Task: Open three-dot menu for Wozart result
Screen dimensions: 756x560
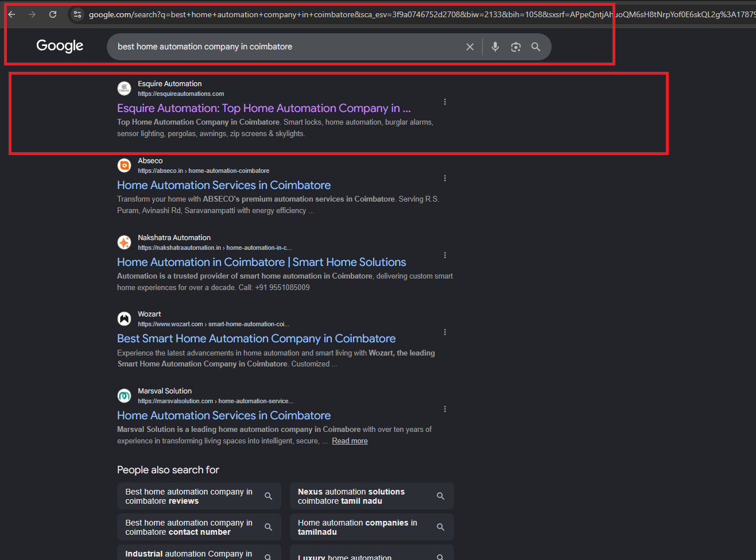Action: point(445,332)
